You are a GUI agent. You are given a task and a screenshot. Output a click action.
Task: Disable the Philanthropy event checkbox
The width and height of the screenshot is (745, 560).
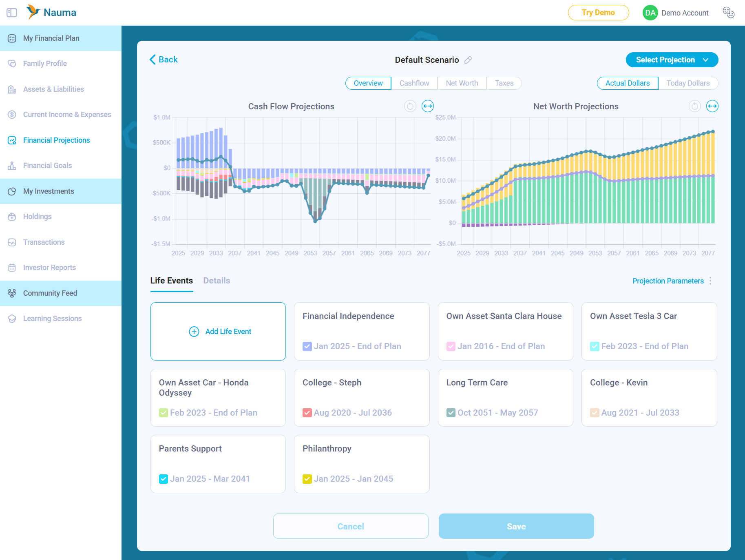tap(307, 479)
